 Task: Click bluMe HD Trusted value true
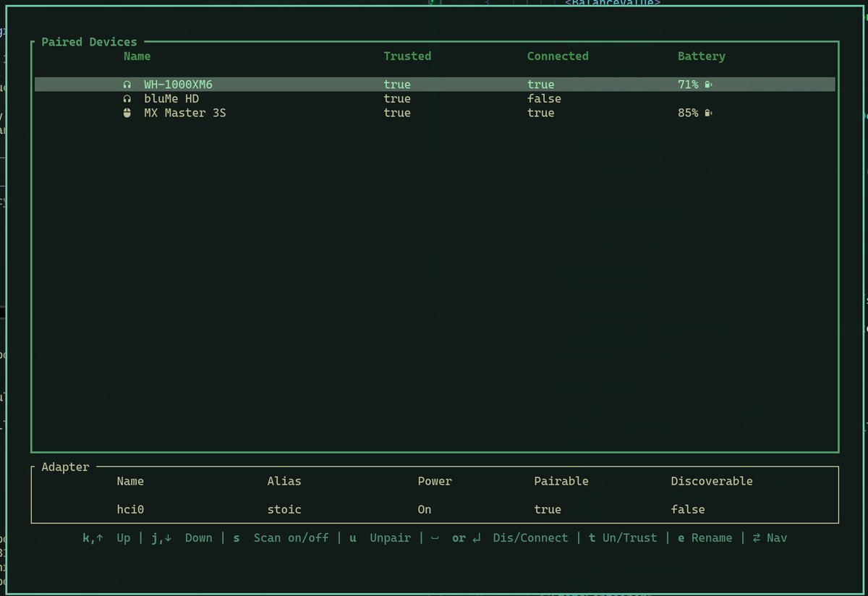point(397,98)
